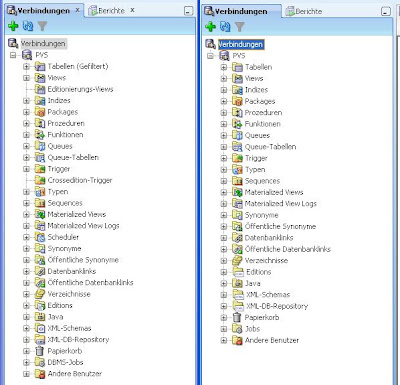Viewport: 400px width, 385px height.
Task: Expand XML-Schemas node in right panel
Action: 224,295
